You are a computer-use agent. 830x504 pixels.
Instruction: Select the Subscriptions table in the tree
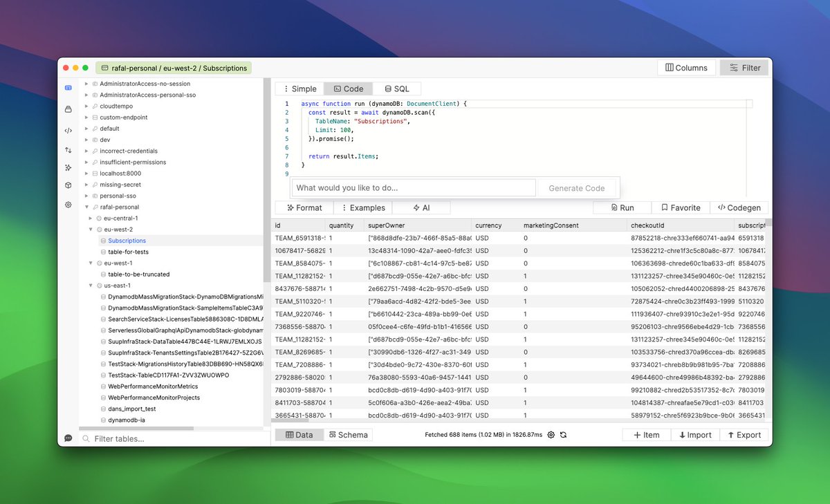click(x=127, y=241)
